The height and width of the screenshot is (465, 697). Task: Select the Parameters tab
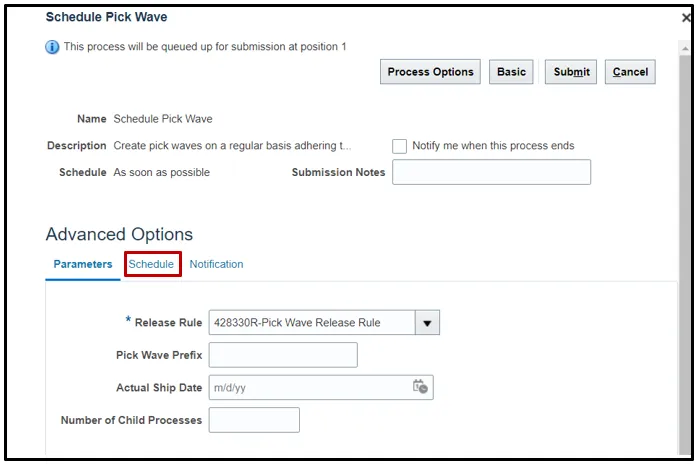83,264
